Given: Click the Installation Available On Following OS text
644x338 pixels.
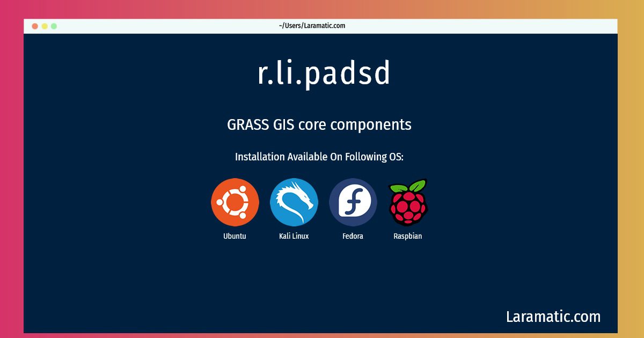Looking at the screenshot, I should (319, 157).
